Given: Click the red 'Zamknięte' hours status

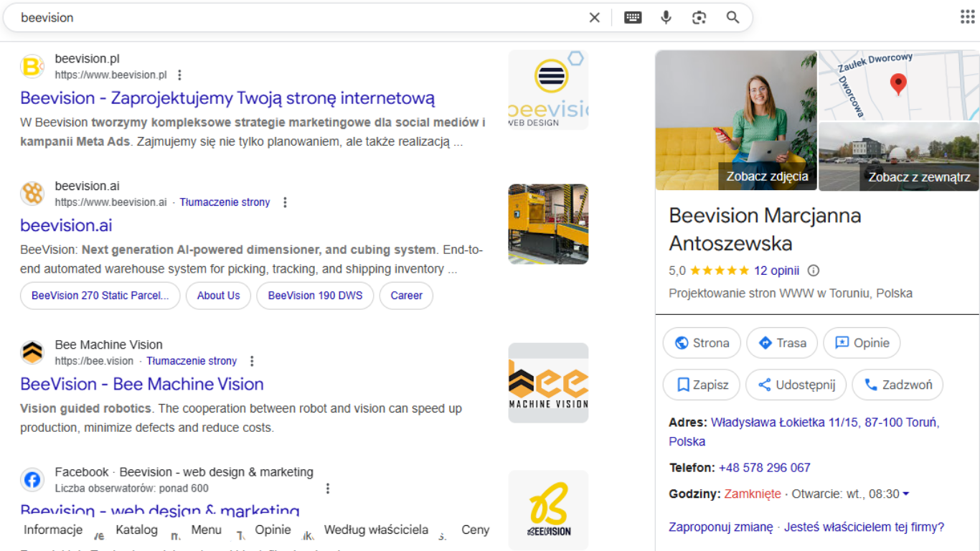Looking at the screenshot, I should pyautogui.click(x=753, y=494).
